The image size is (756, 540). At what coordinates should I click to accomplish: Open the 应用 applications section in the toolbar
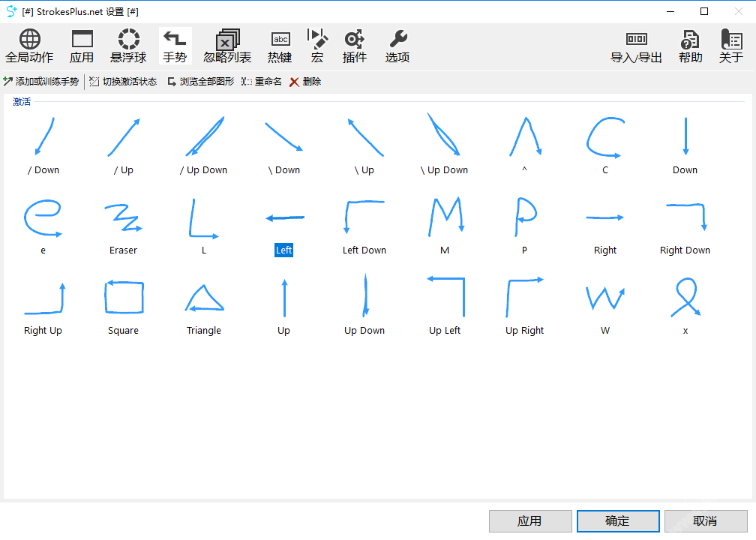tap(82, 46)
